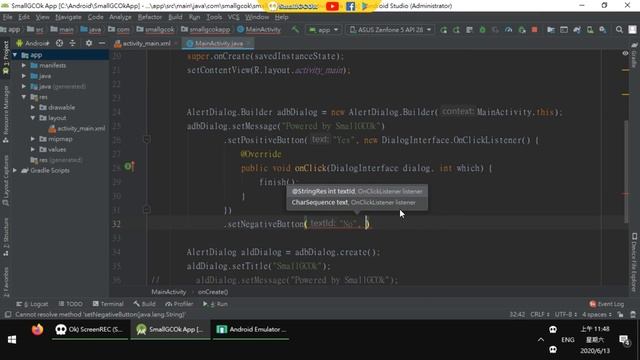The image size is (640, 360).
Task: Click the CRLF line separator selector
Action: pyautogui.click(x=540, y=314)
